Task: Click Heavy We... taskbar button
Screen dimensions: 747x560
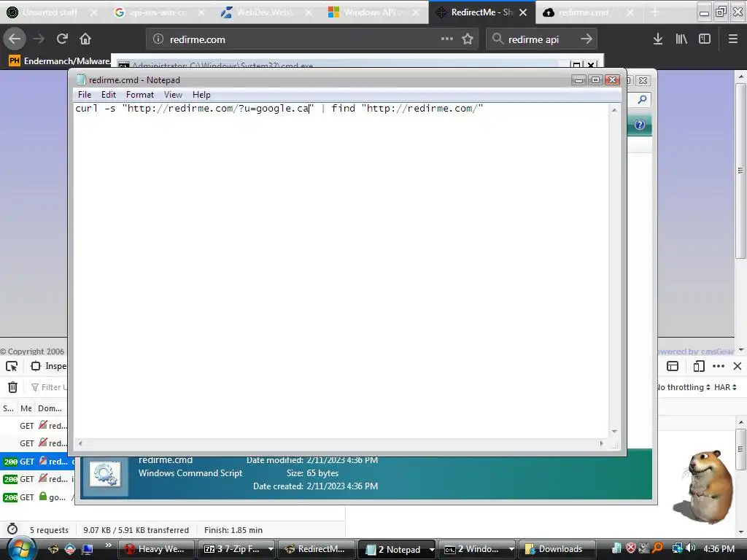Action: coord(156,549)
